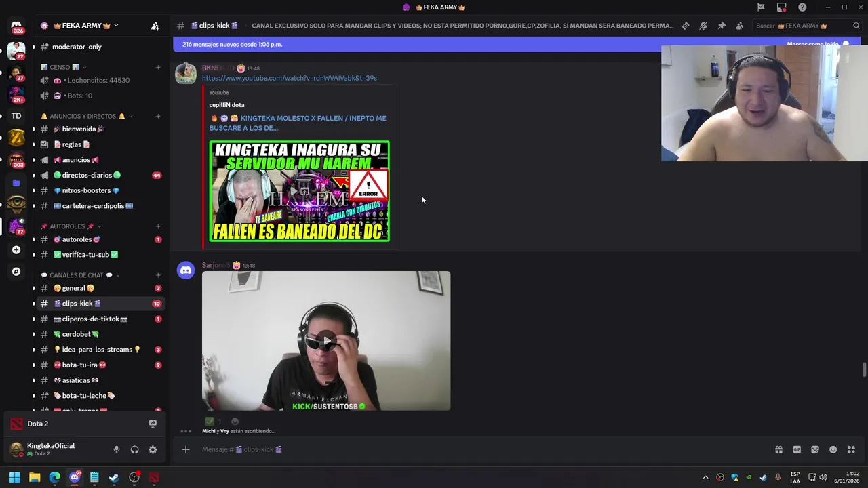868x488 pixels.
Task: Open the YouTube watch link in message
Action: [290, 78]
